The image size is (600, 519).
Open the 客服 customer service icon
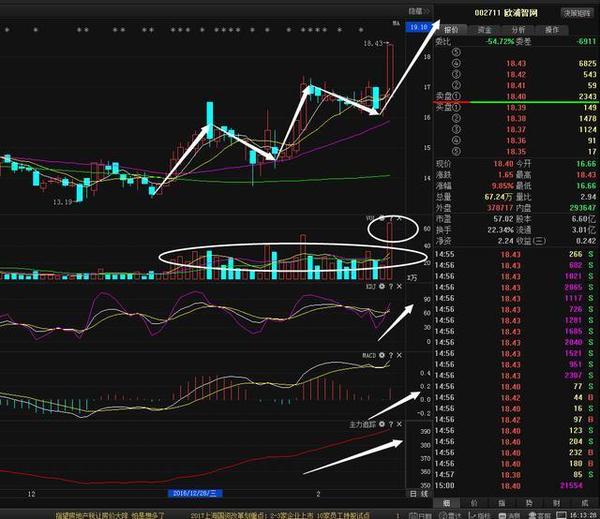point(539,515)
